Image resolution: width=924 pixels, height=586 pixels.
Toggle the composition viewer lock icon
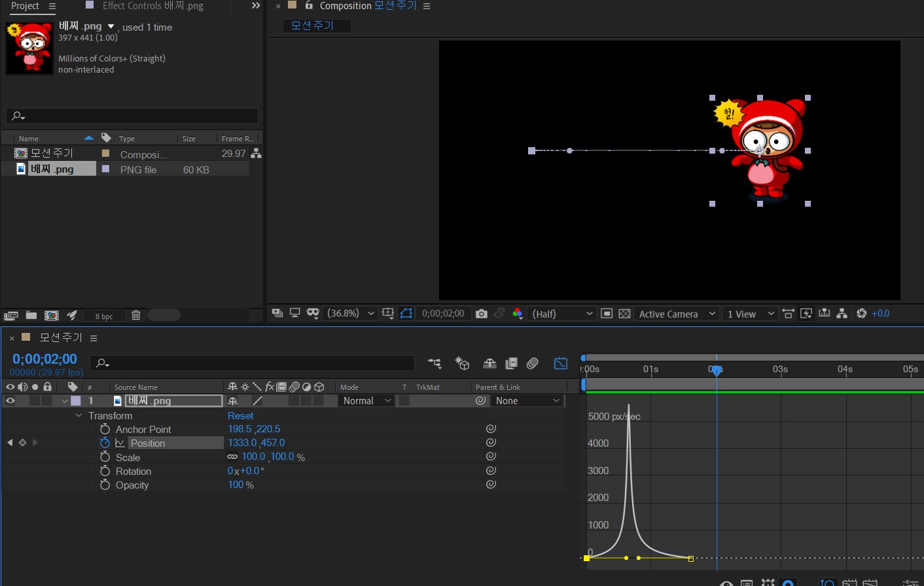coord(309,5)
